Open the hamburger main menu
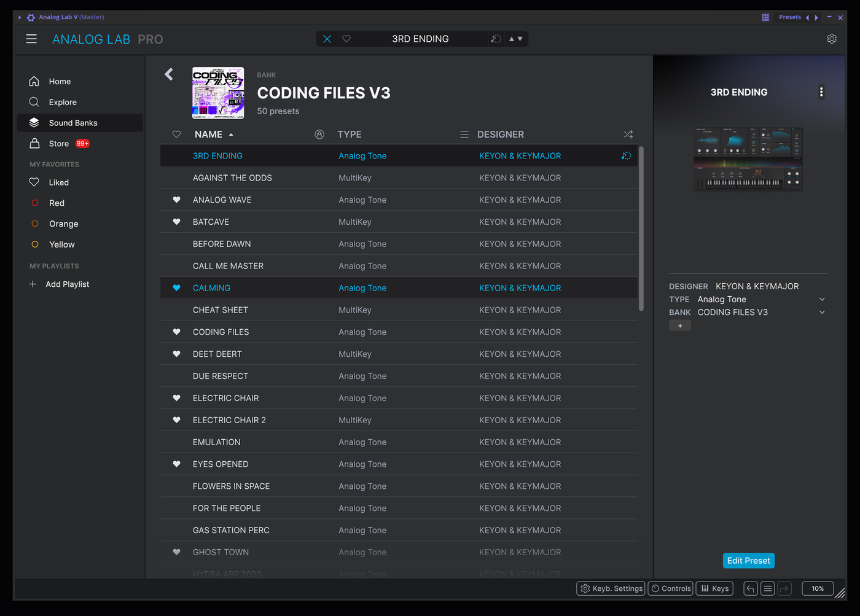This screenshot has width=860, height=616. (x=31, y=39)
